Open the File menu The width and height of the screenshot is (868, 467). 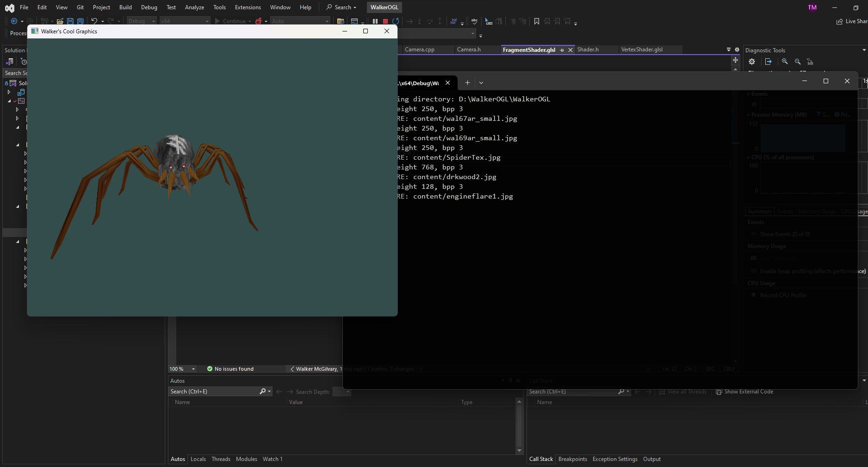pos(24,7)
